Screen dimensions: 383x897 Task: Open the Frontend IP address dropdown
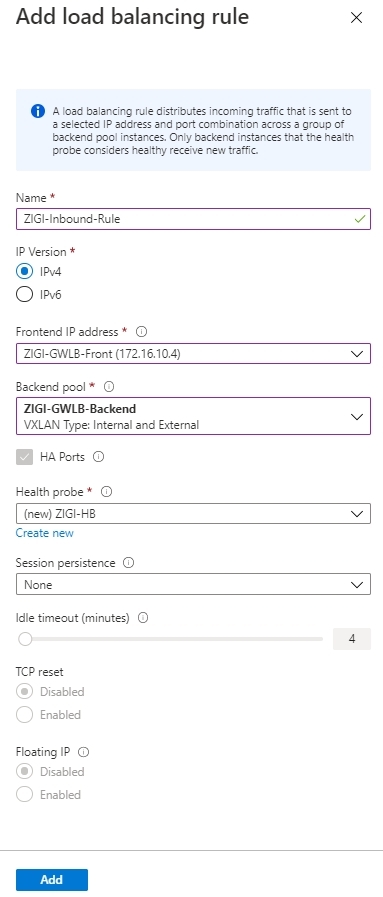click(193, 354)
